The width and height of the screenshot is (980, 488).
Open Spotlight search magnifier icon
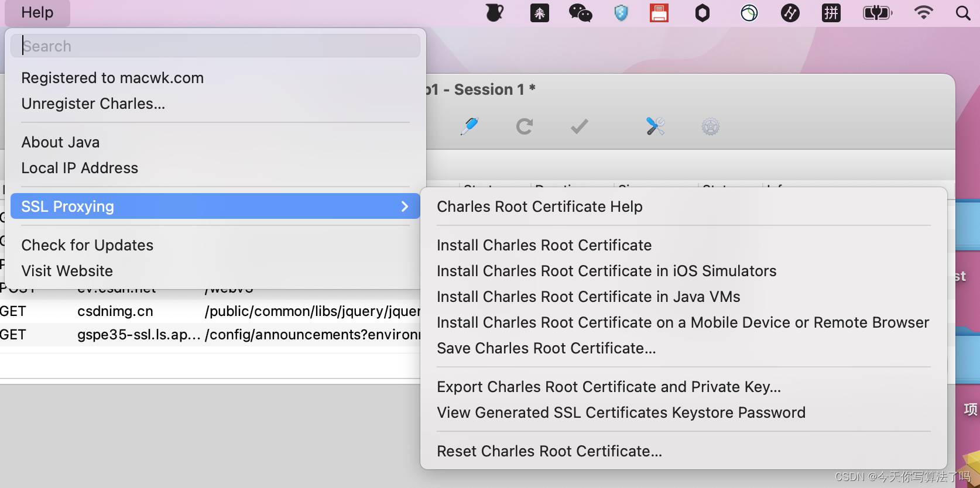tap(963, 13)
